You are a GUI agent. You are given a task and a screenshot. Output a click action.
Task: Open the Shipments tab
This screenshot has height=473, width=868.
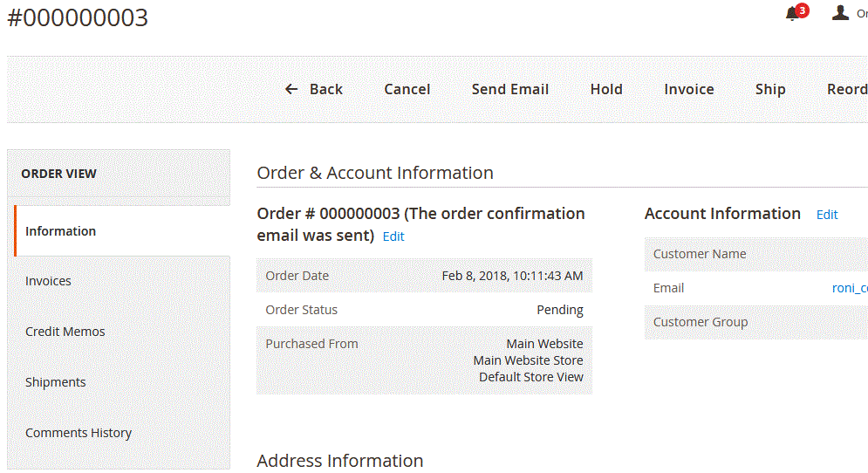click(122, 382)
